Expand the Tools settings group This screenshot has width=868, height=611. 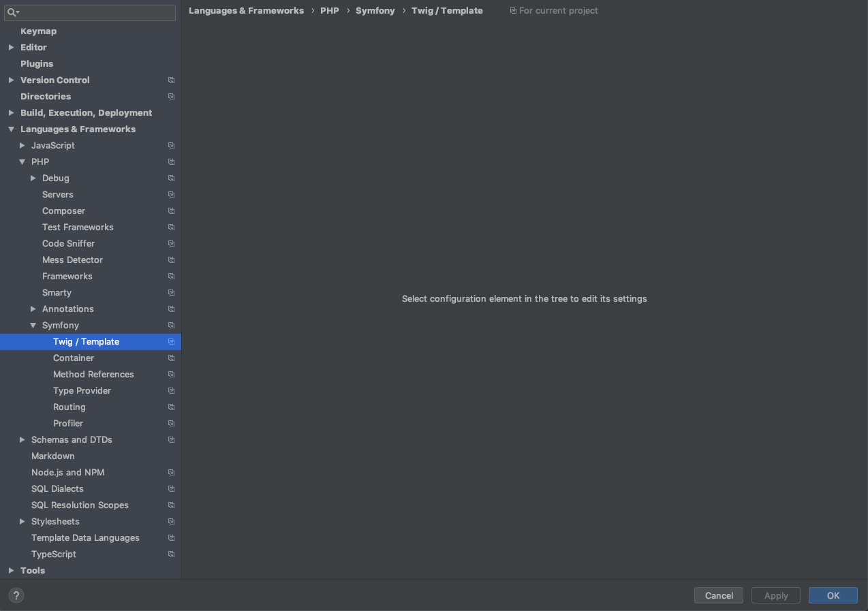click(11, 571)
